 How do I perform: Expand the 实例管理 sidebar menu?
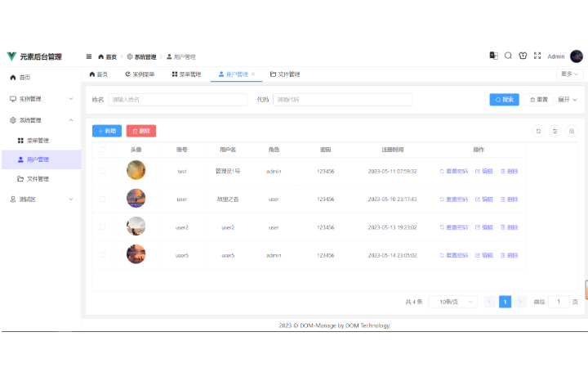[x=42, y=99]
